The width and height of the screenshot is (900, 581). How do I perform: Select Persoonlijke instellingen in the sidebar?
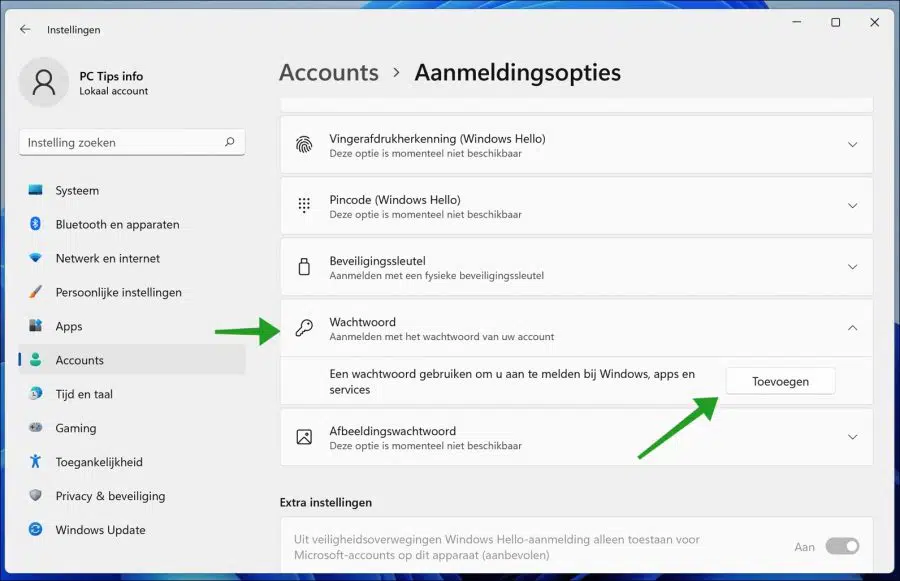point(132,292)
